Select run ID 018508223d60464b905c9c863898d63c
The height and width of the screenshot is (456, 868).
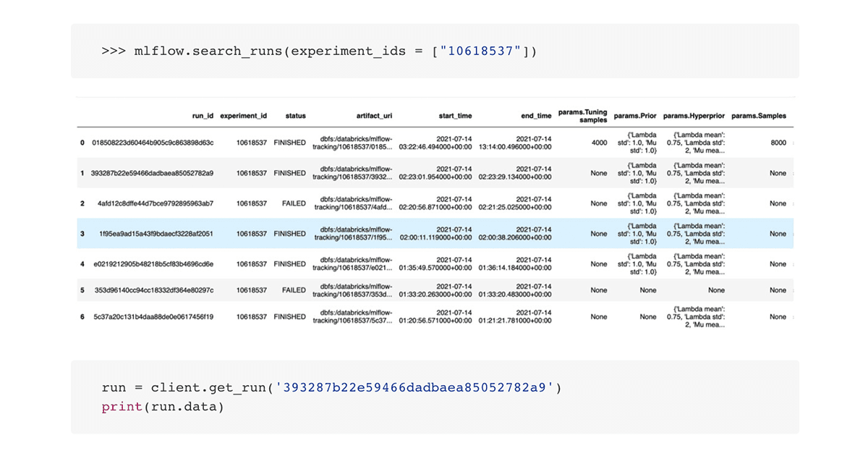click(x=153, y=143)
